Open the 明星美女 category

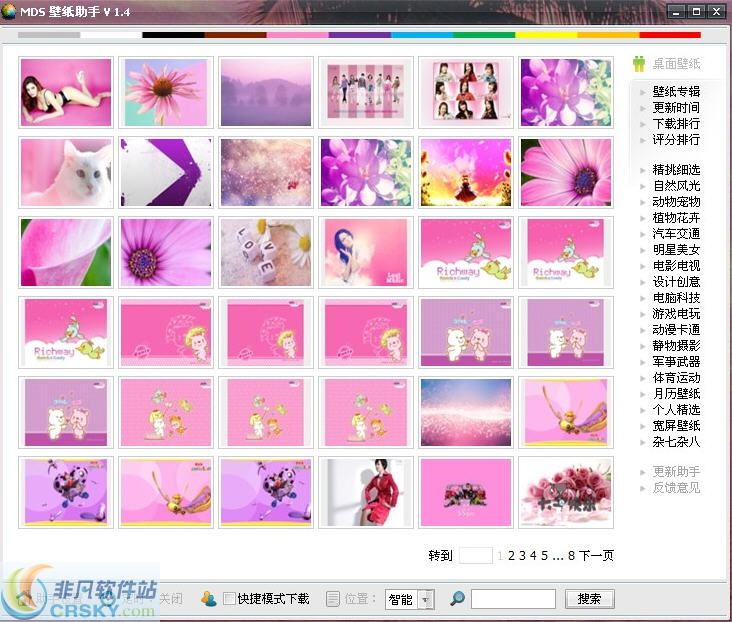pyautogui.click(x=676, y=249)
